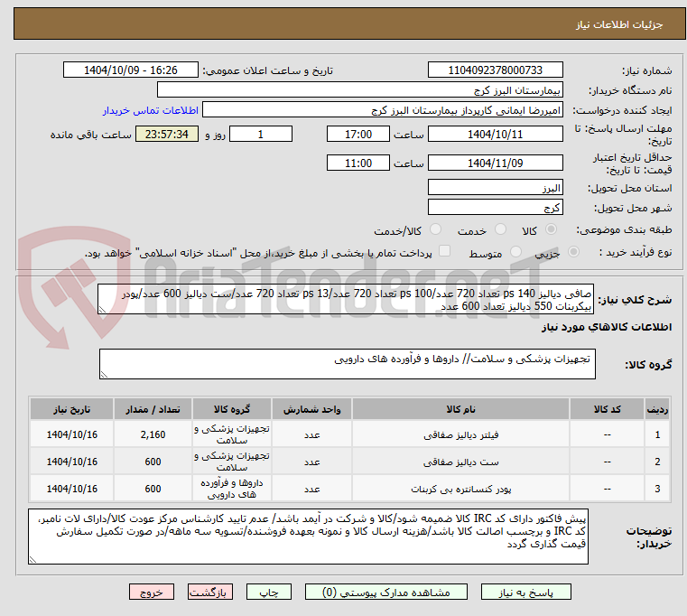
Task: Click the validity time field 11:00
Action: tap(358, 163)
